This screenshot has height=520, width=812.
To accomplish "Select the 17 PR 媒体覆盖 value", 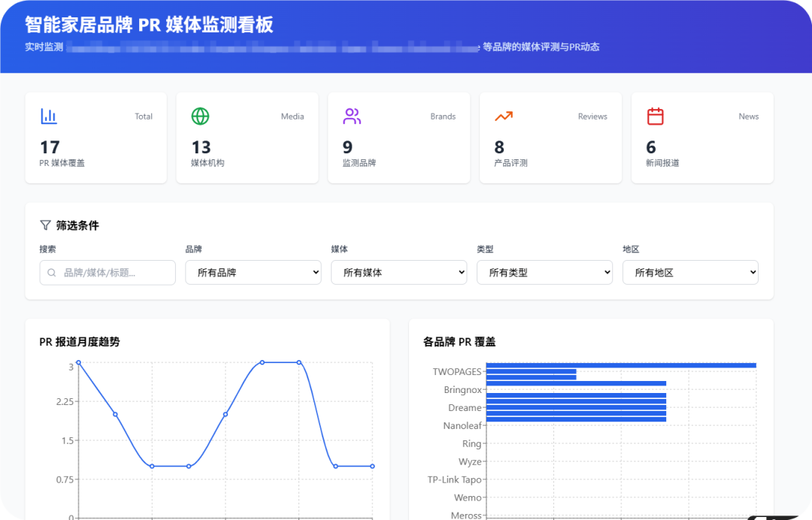I will pyautogui.click(x=50, y=147).
